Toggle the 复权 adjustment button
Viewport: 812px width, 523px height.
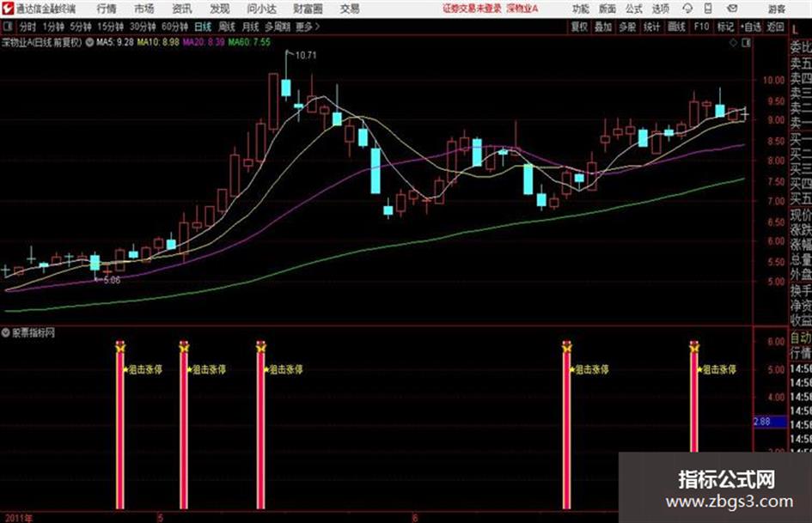579,27
